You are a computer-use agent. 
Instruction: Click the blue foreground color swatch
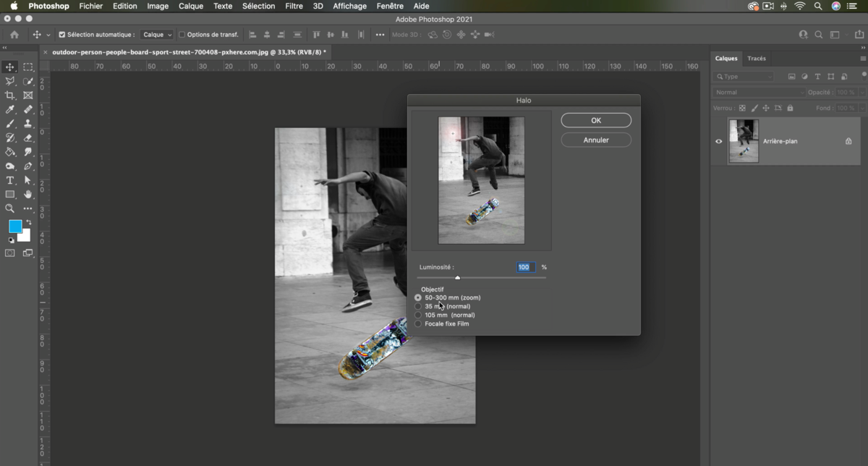tap(14, 226)
